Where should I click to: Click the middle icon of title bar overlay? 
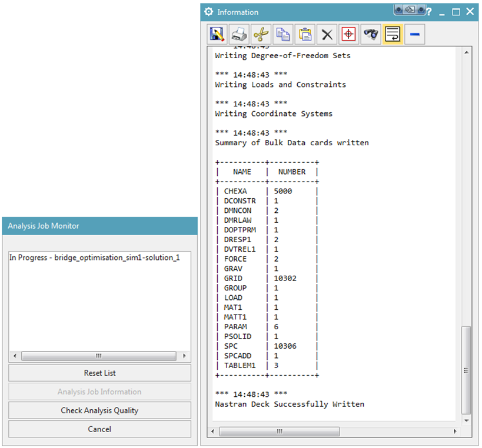pyautogui.click(x=410, y=10)
